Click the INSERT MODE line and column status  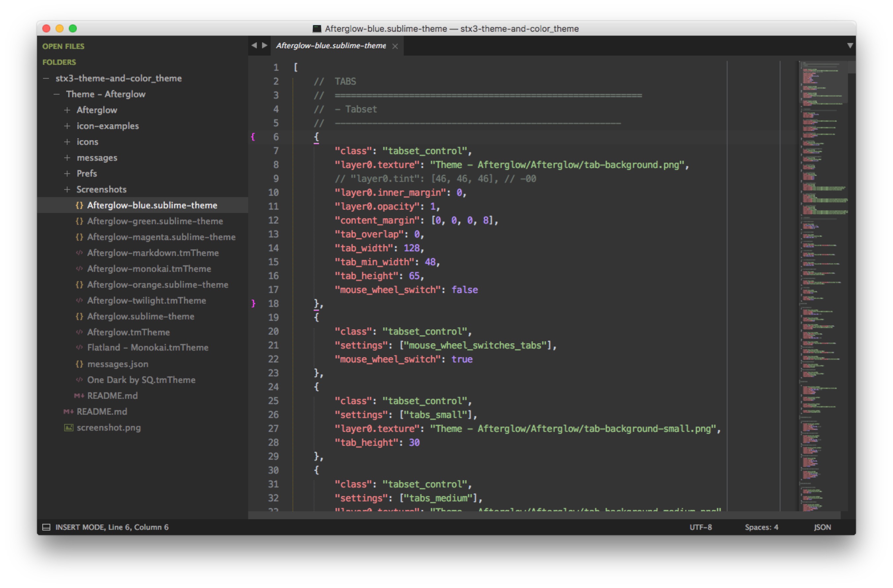[112, 527]
